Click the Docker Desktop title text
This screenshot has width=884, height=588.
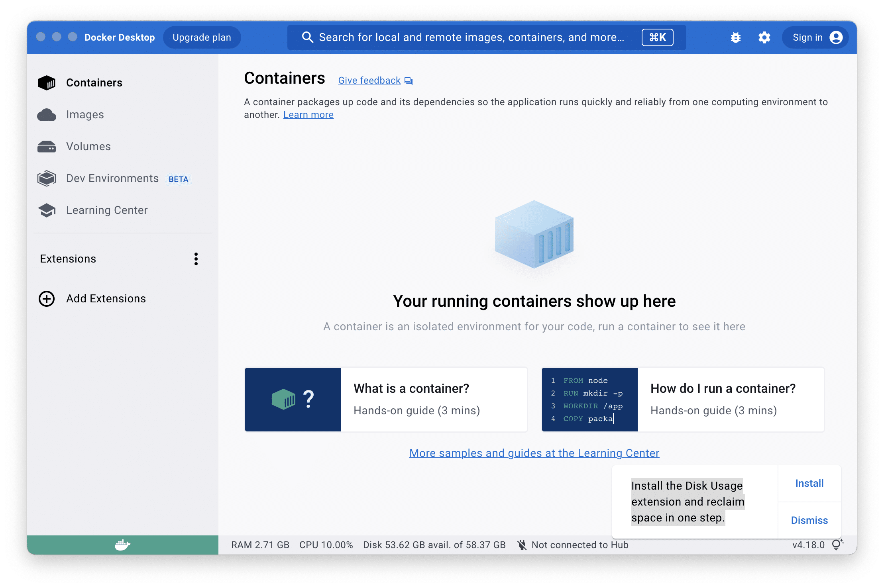(x=120, y=37)
